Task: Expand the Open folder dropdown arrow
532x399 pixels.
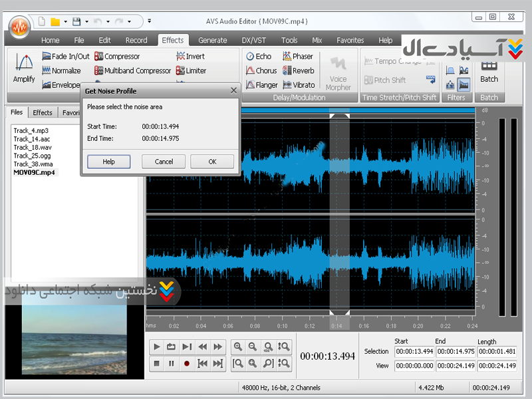Action: (x=66, y=21)
